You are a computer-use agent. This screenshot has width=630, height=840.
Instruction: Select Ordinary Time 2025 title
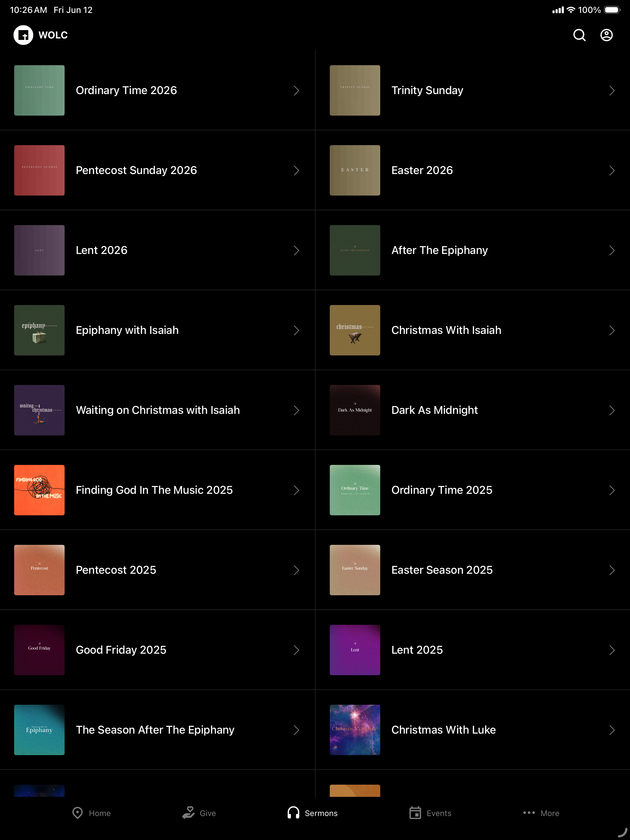click(x=442, y=490)
